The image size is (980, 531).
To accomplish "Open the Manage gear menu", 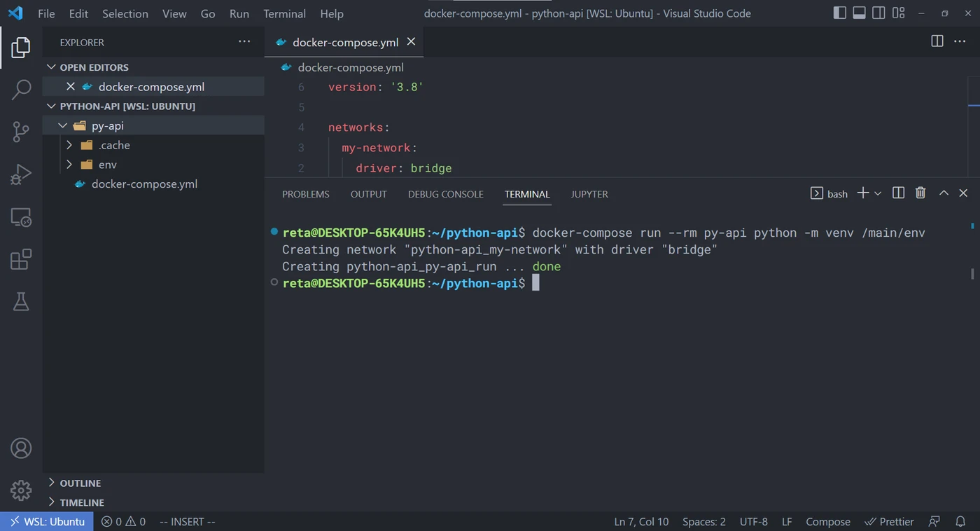I will pos(21,490).
